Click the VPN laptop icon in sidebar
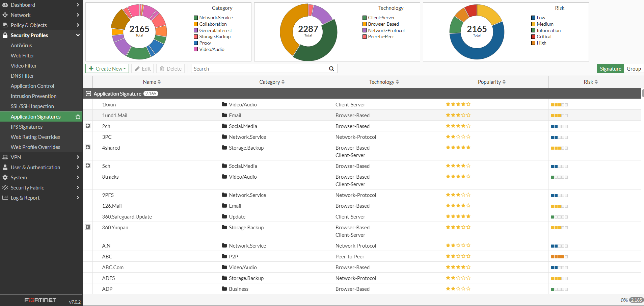The height and width of the screenshot is (306, 644). click(x=5, y=157)
